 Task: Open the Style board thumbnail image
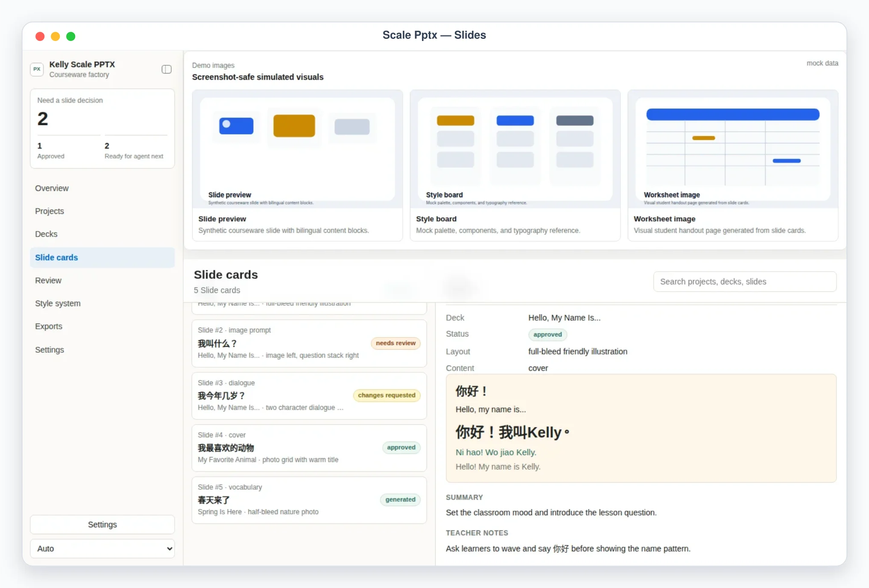[x=515, y=149]
